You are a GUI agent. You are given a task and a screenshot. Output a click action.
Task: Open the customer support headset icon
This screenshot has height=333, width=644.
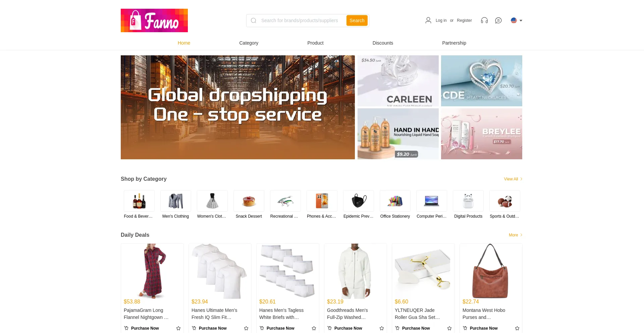(x=484, y=20)
